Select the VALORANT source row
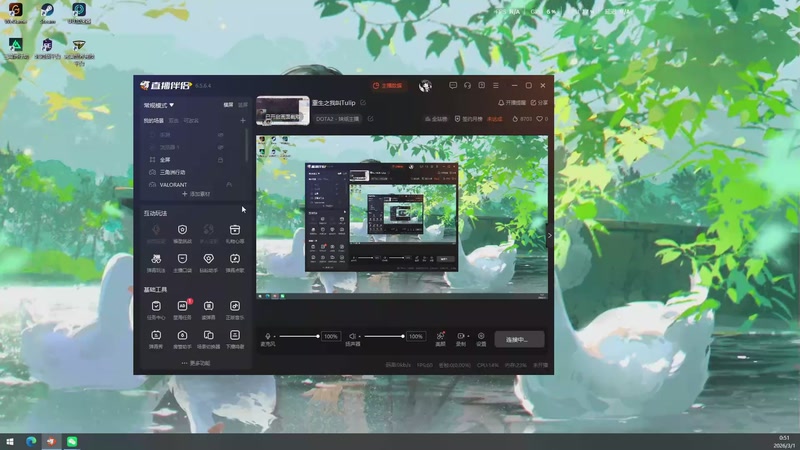Viewport: 800px width, 450px height. (x=194, y=184)
